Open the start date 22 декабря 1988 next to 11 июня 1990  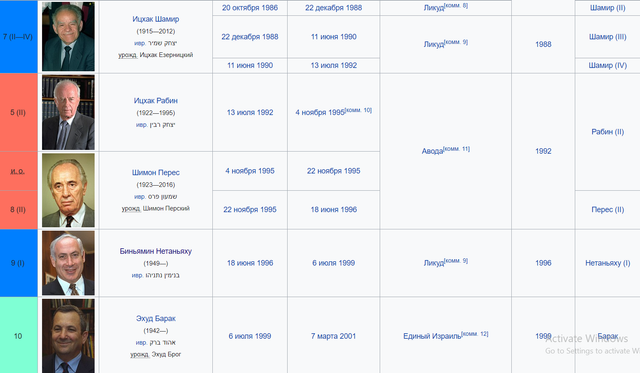[250, 37]
